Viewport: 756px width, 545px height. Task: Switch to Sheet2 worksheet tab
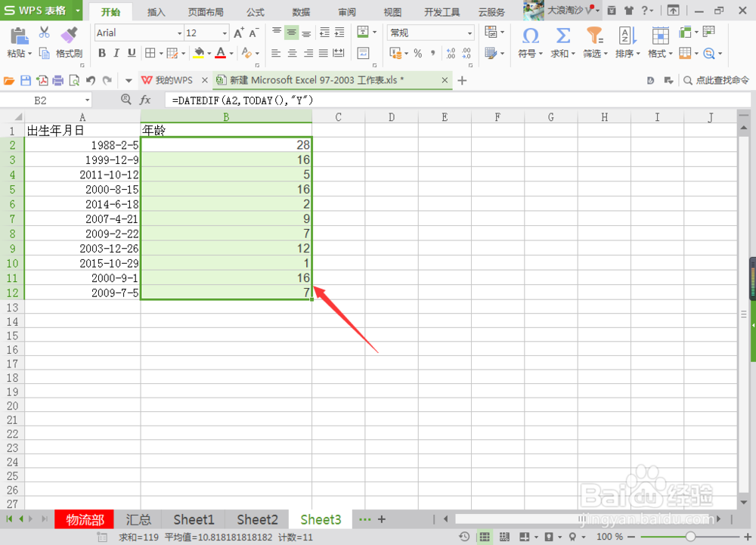[x=258, y=519]
